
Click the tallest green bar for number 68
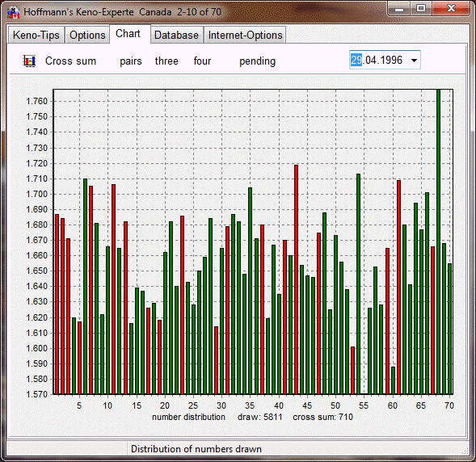[438, 241]
